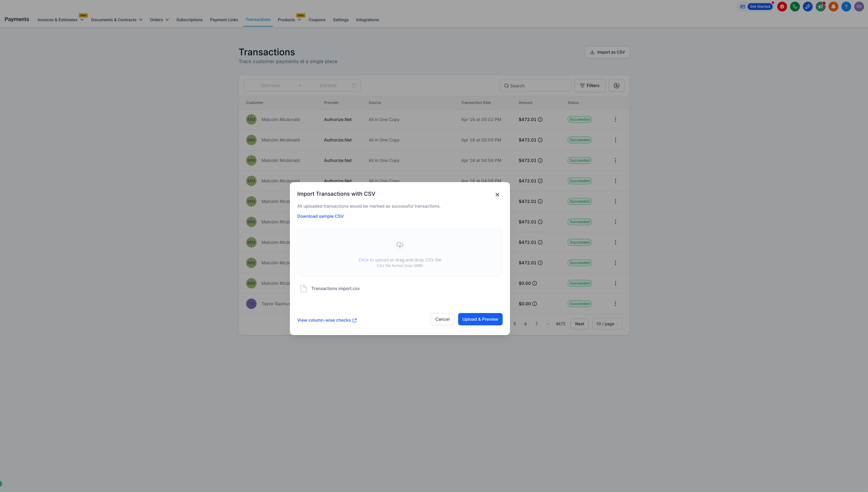Expand the Invoices & Estimates menu
This screenshot has height=492, width=868.
[61, 20]
